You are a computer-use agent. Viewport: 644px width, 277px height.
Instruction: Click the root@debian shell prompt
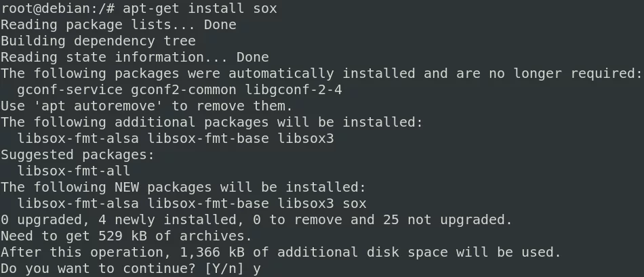point(58,8)
